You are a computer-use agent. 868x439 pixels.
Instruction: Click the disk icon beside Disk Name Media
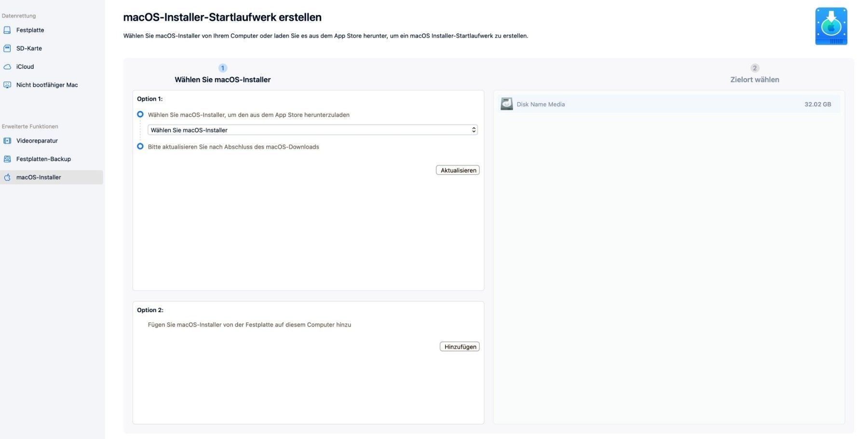coord(507,104)
